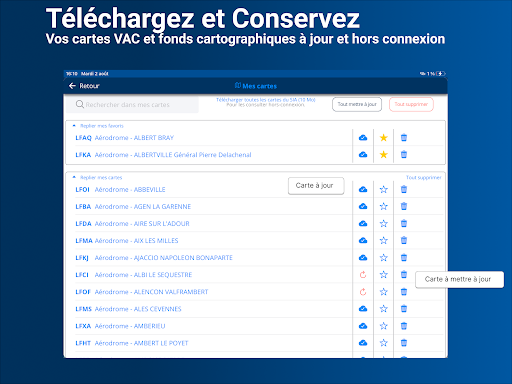Favorite LFCI Albi Le Sequestre star
Viewport: 512px width, 384px height.
[384, 275]
